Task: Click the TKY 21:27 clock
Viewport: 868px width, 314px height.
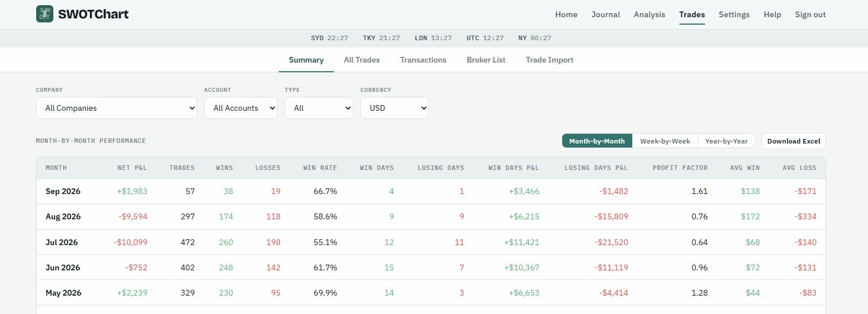Action: pyautogui.click(x=382, y=38)
